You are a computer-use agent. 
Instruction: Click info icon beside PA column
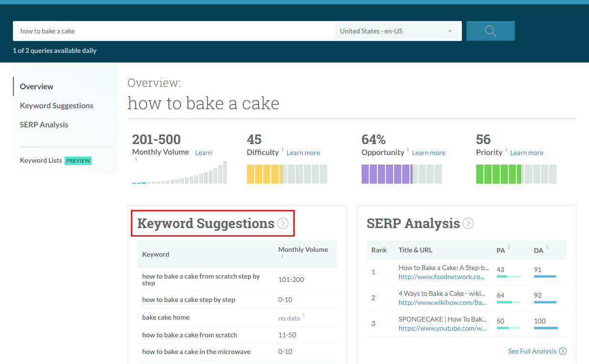point(509,248)
